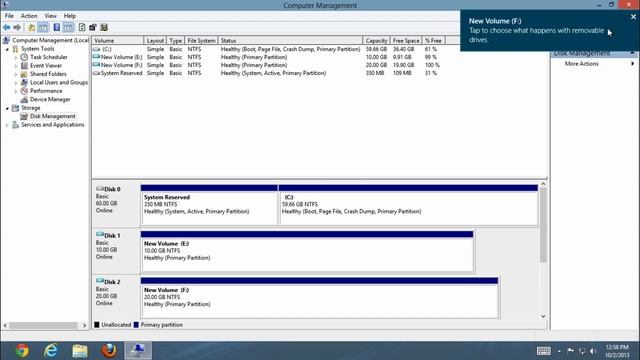Screen dimensions: 640x360
Task: Click the last icon in the toolbar
Action: (104, 28)
